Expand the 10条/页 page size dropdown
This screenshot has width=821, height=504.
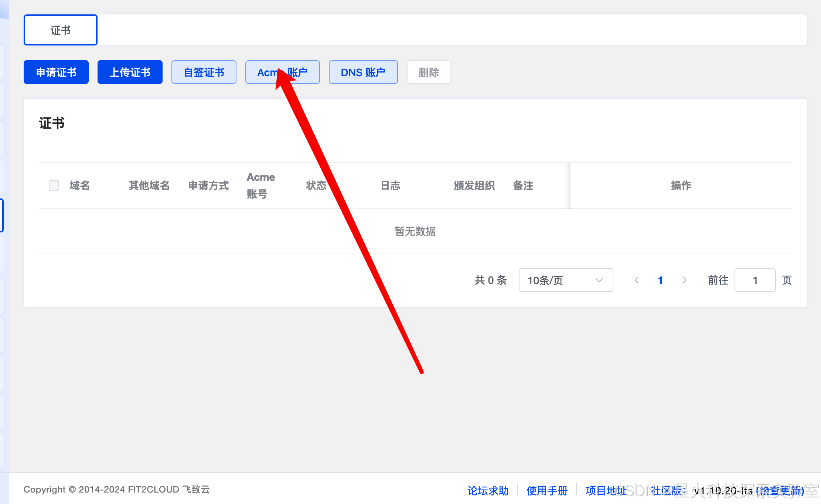[x=554, y=280]
